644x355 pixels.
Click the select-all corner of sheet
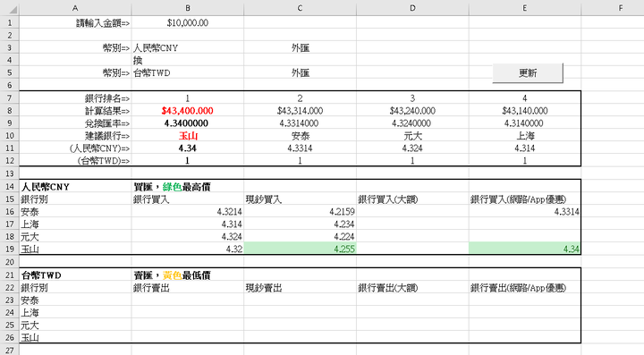10,8
